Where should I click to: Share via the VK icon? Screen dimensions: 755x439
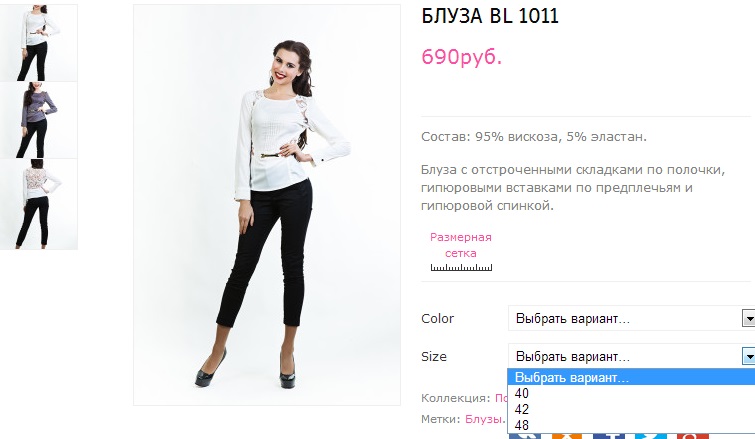coord(525,436)
